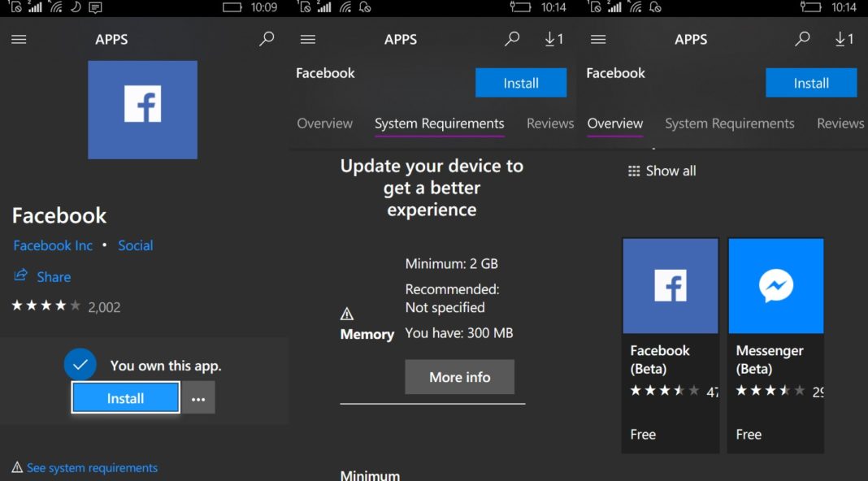Click the Facebook Inc publisher link
This screenshot has height=481, width=868.
pyautogui.click(x=53, y=245)
